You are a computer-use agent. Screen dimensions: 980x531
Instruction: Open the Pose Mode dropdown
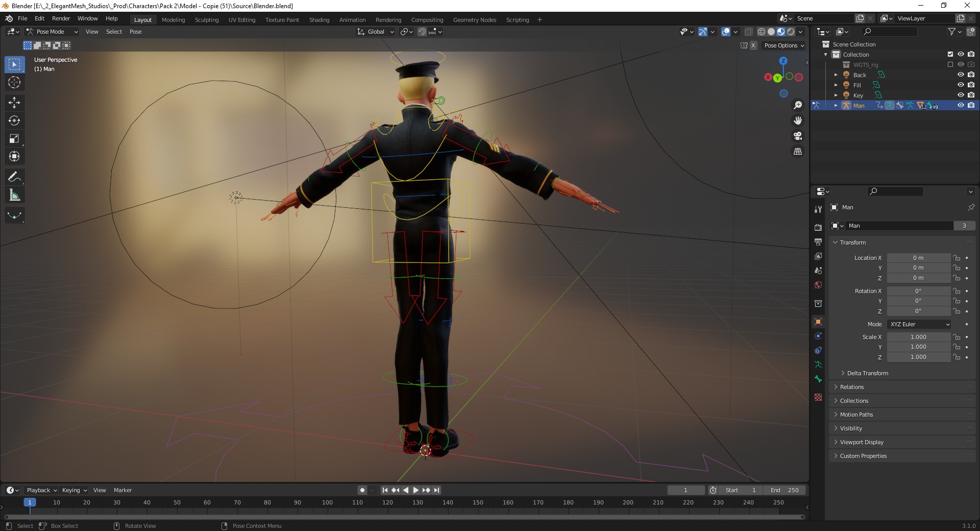53,32
